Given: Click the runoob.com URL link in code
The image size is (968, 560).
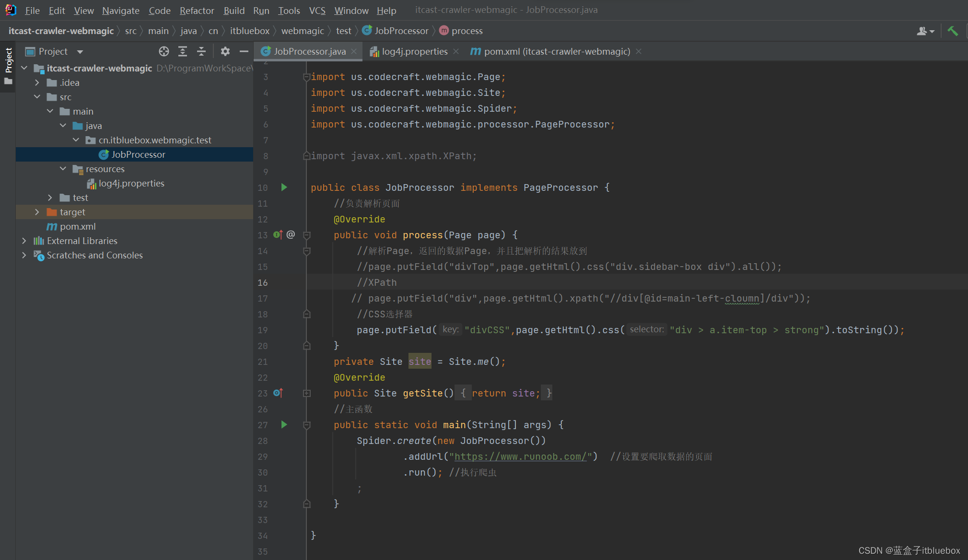Looking at the screenshot, I should click(x=520, y=456).
